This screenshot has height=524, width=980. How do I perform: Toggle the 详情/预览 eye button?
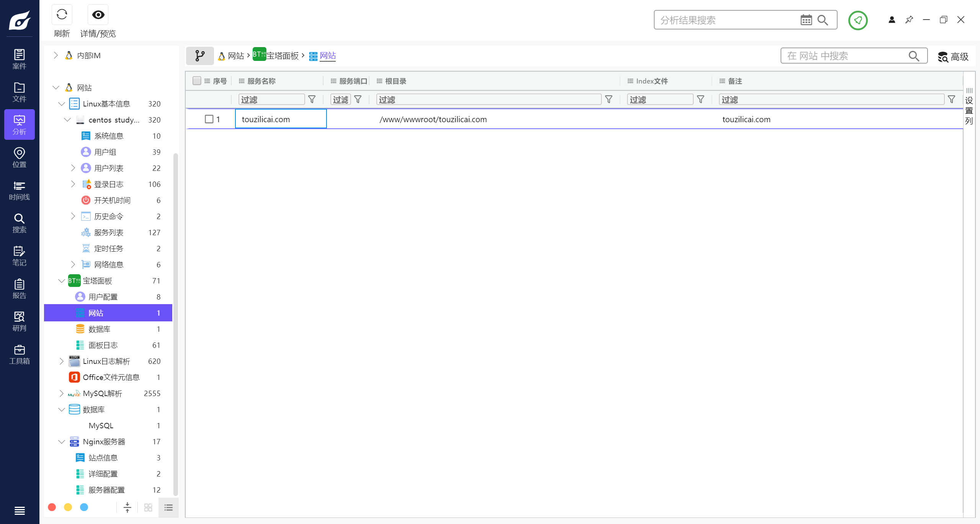(98, 15)
